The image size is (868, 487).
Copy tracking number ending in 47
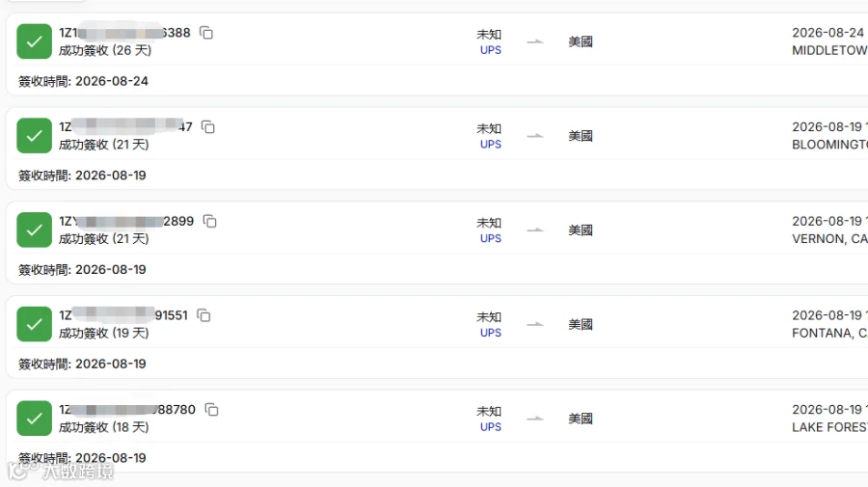pos(207,127)
